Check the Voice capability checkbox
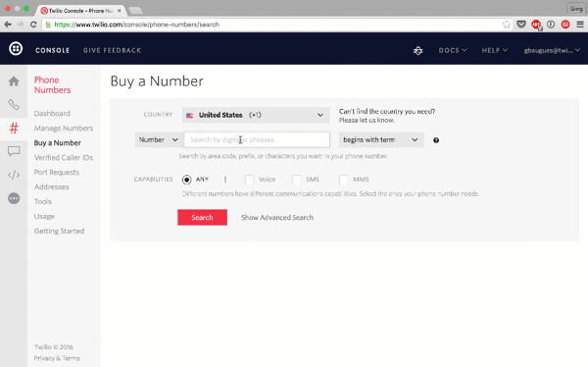Viewport: 588px width, 367px height. [x=249, y=180]
